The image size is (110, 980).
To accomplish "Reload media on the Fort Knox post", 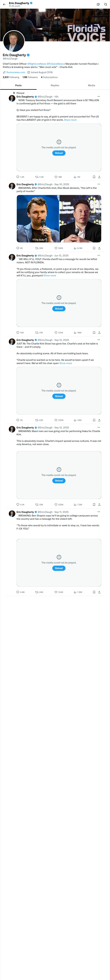I will [59, 153].
